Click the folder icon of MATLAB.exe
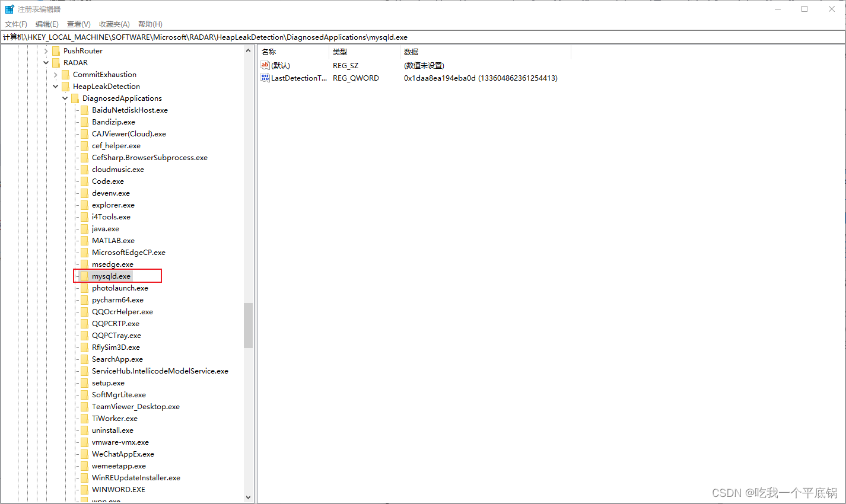The width and height of the screenshot is (846, 504). [85, 241]
